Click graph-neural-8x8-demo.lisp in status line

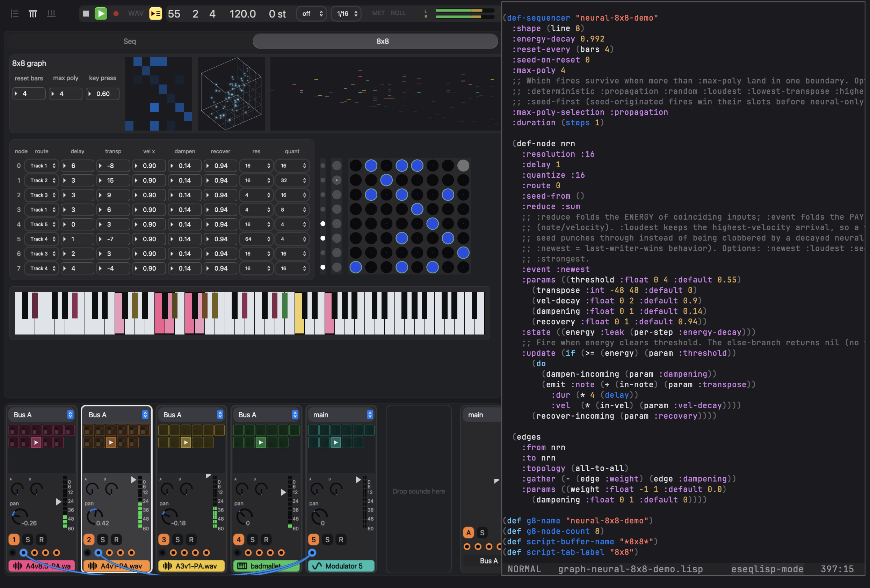pos(630,569)
